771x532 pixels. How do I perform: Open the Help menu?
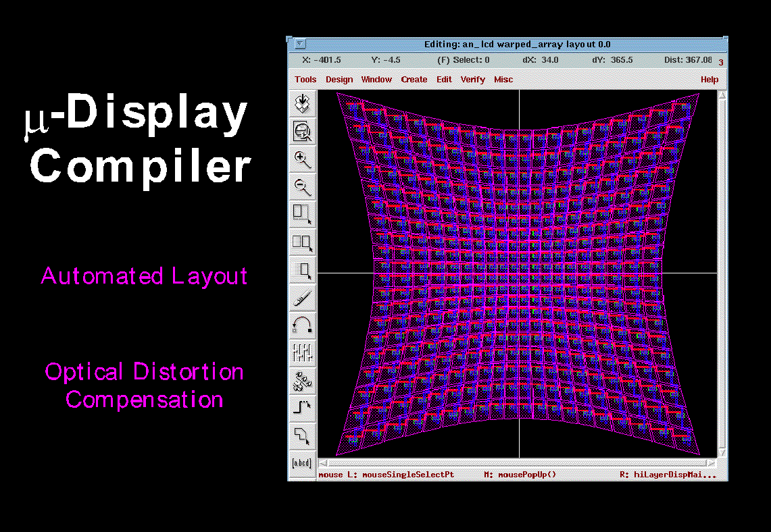(709, 80)
